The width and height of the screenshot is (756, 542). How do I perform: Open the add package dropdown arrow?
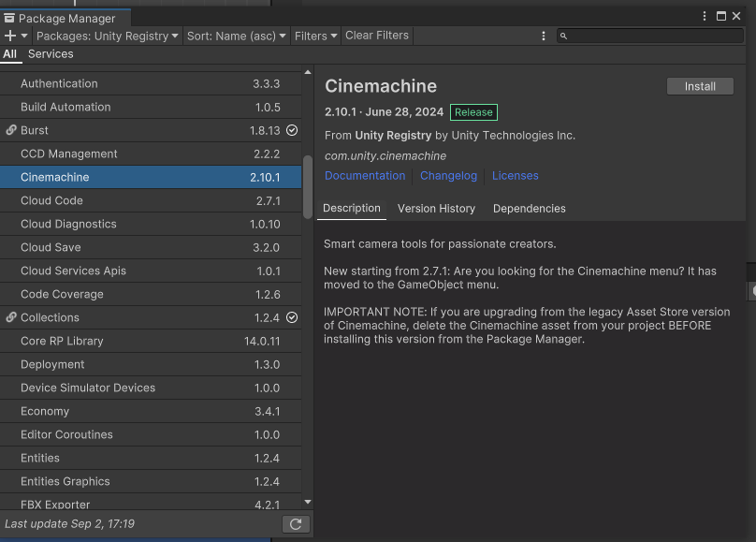point(24,36)
